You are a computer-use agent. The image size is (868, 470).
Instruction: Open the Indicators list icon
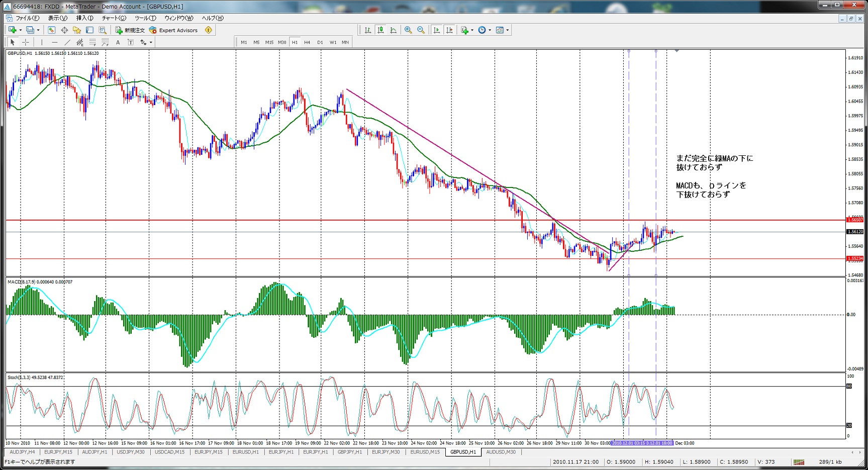pos(464,30)
